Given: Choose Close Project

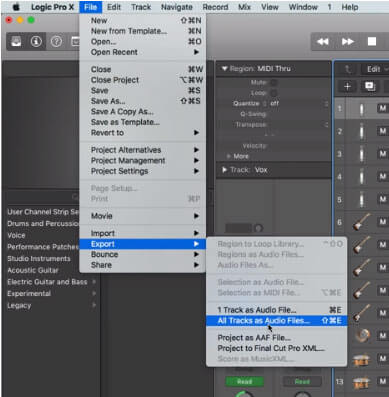Looking at the screenshot, I should click(x=143, y=80).
